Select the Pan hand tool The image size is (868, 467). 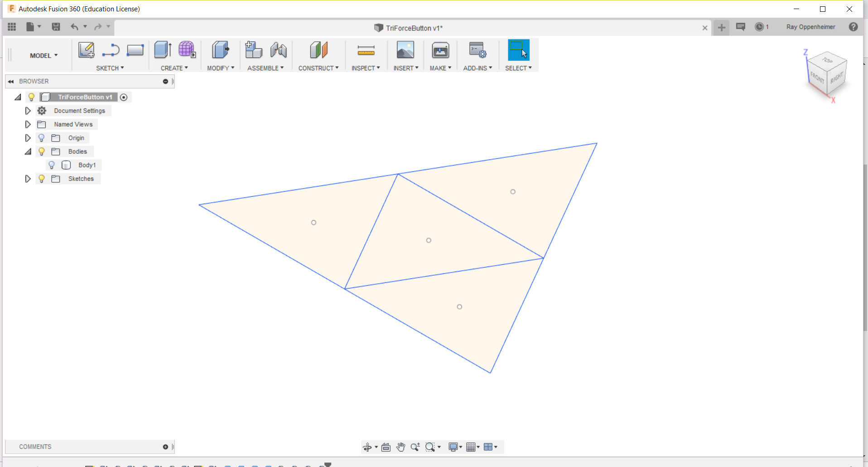[x=400, y=447]
